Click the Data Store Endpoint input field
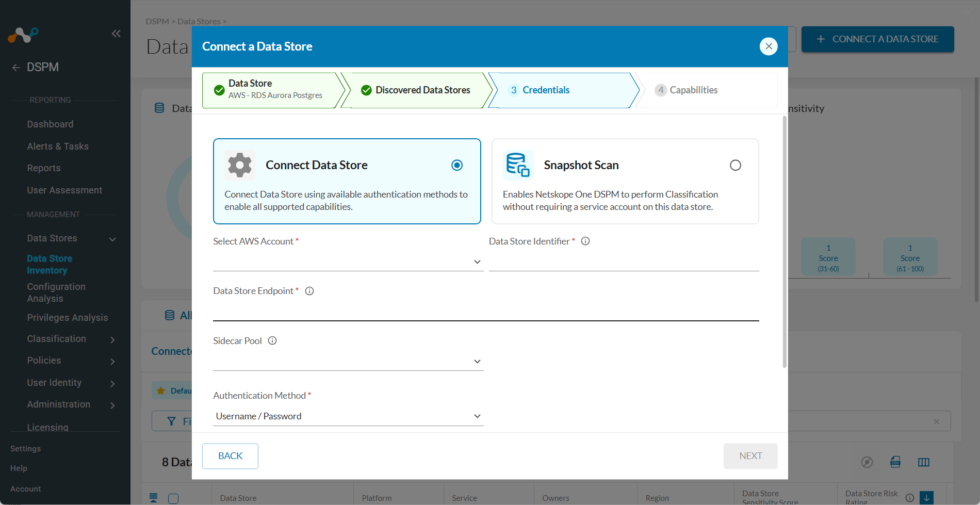This screenshot has height=505, width=980. 486,311
